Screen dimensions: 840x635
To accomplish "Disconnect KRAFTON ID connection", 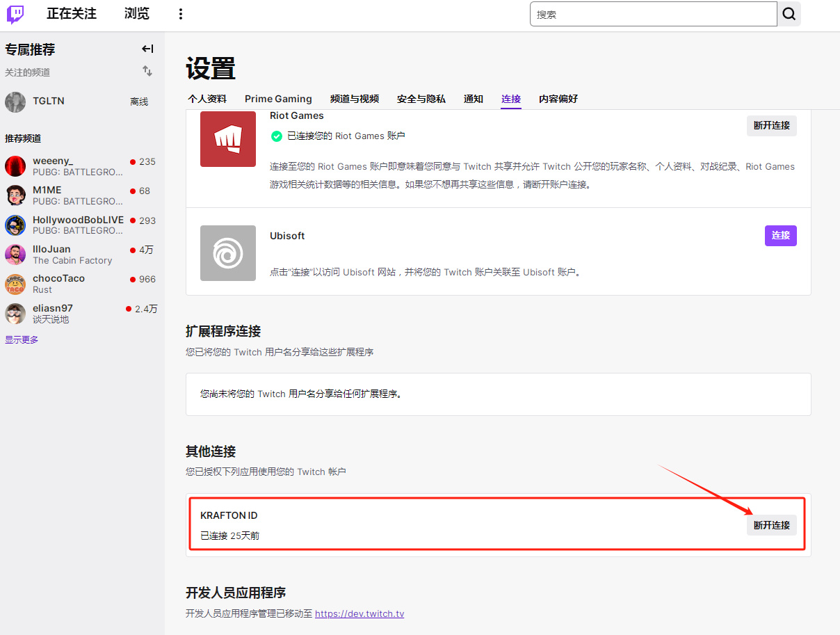I will (772, 525).
